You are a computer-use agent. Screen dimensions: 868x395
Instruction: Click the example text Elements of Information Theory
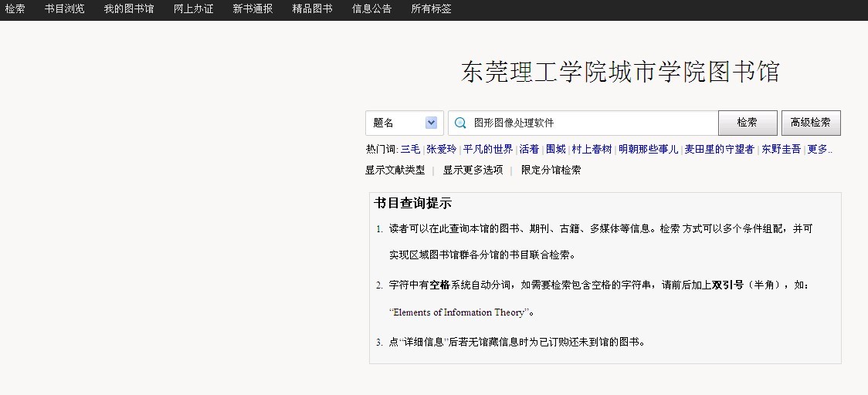[459, 312]
